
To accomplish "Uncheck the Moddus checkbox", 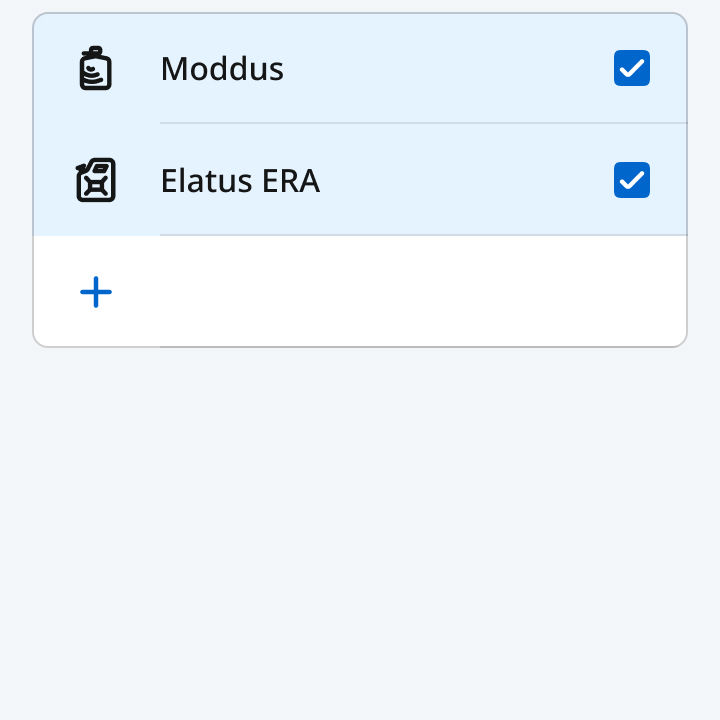I will click(x=632, y=69).
